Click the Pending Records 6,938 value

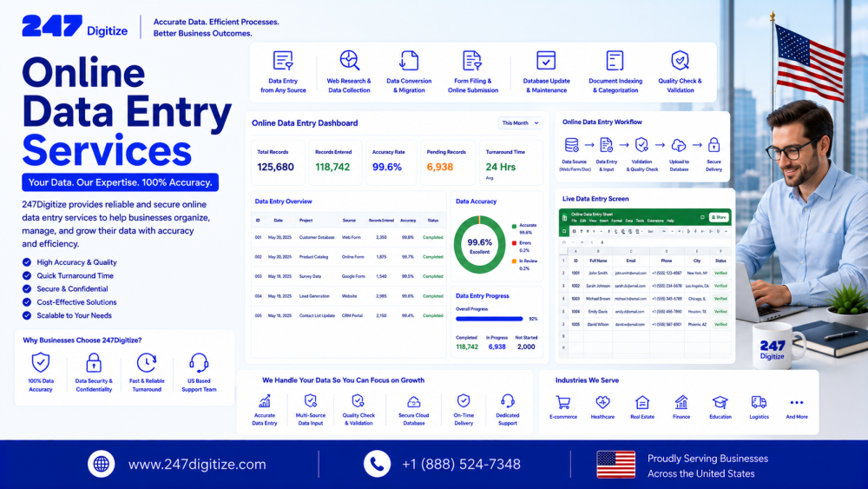tap(439, 167)
